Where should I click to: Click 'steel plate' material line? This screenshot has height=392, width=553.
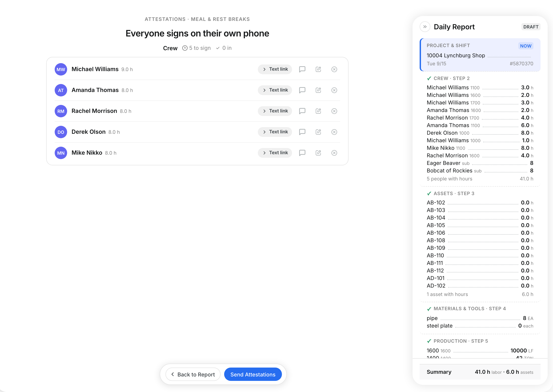[x=480, y=326]
